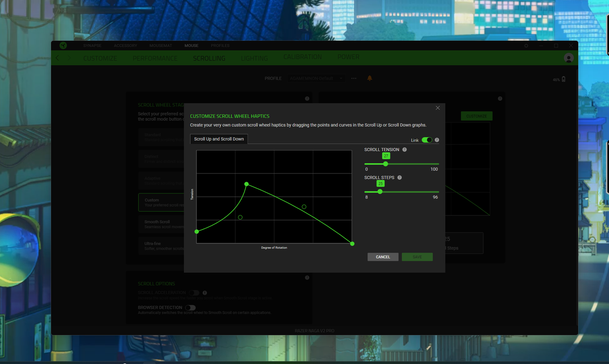Disable the Link toggle
This screenshot has height=364, width=609.
coord(427,139)
